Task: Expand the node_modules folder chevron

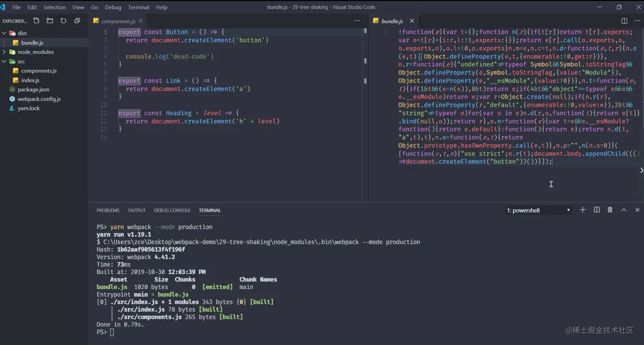Action: pyautogui.click(x=4, y=52)
